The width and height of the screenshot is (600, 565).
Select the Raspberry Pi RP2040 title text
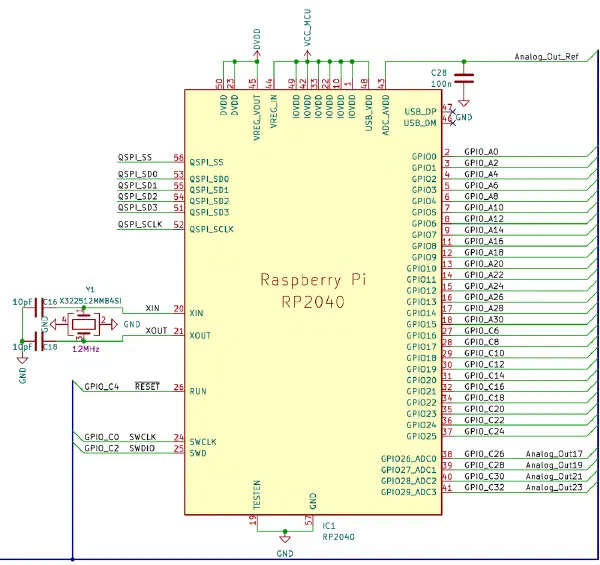[313, 291]
